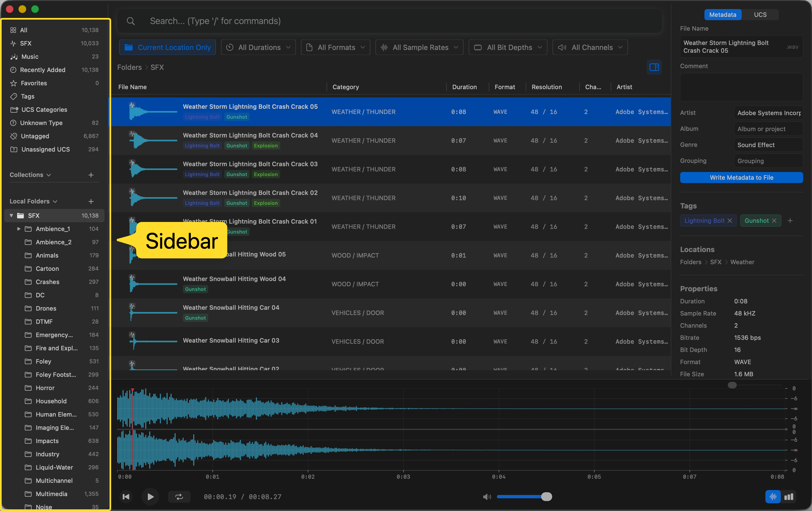Adjust waveform zoom slider knob
The image size is (812, 511).
pos(732,385)
